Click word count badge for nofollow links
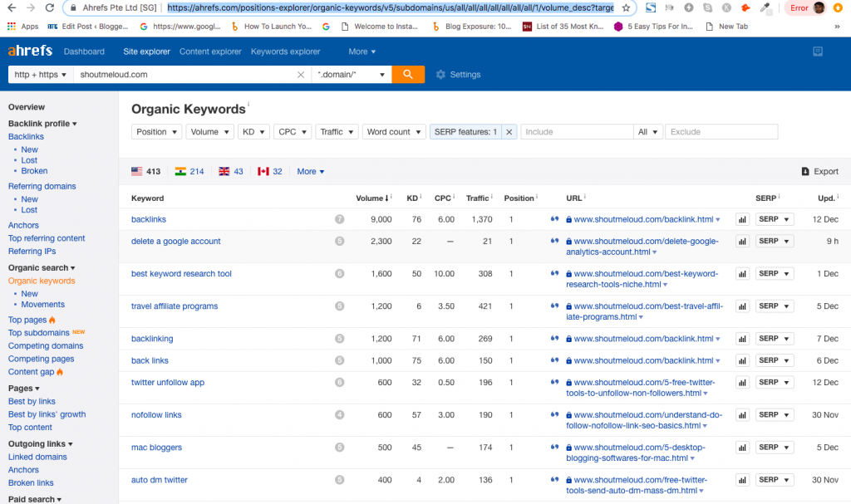 pyautogui.click(x=339, y=414)
